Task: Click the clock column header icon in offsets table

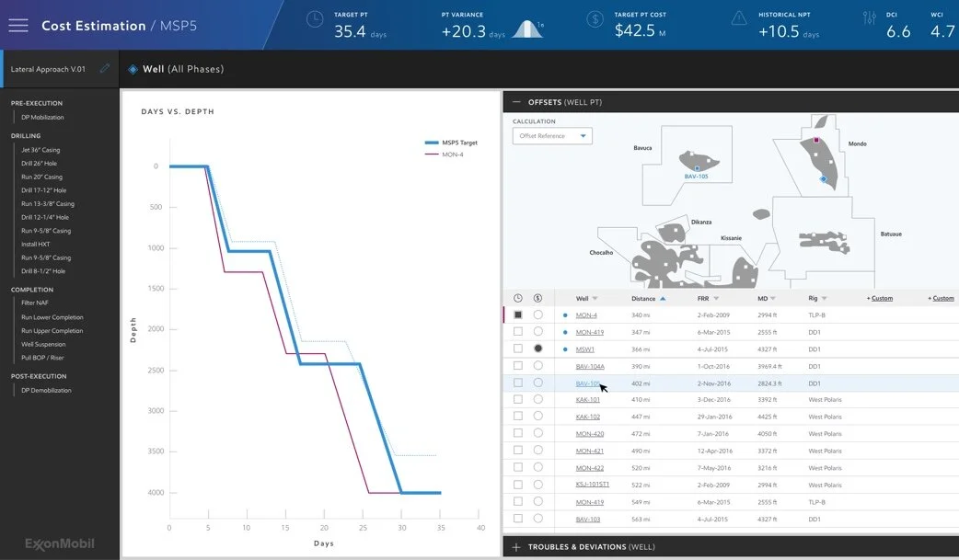Action: coord(518,298)
